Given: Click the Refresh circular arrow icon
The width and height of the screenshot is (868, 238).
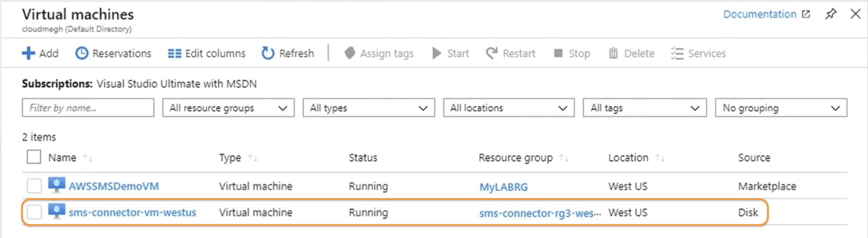Looking at the screenshot, I should click(x=268, y=53).
